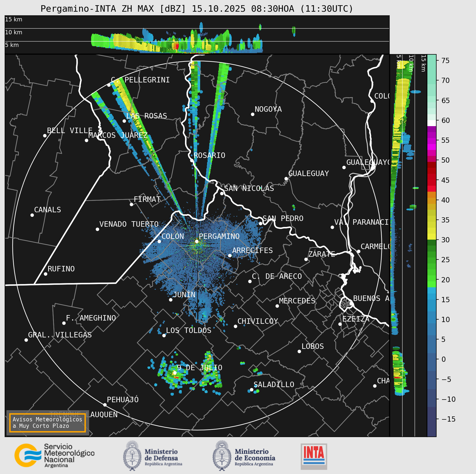Select the C. de Areco city marker

pyautogui.click(x=250, y=281)
